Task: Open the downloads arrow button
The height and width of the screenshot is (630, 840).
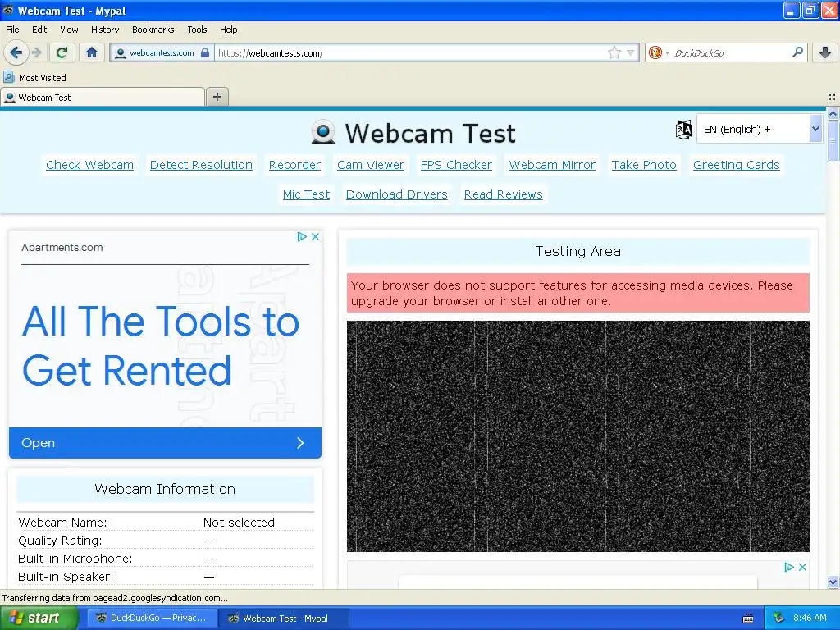Action: (x=825, y=52)
